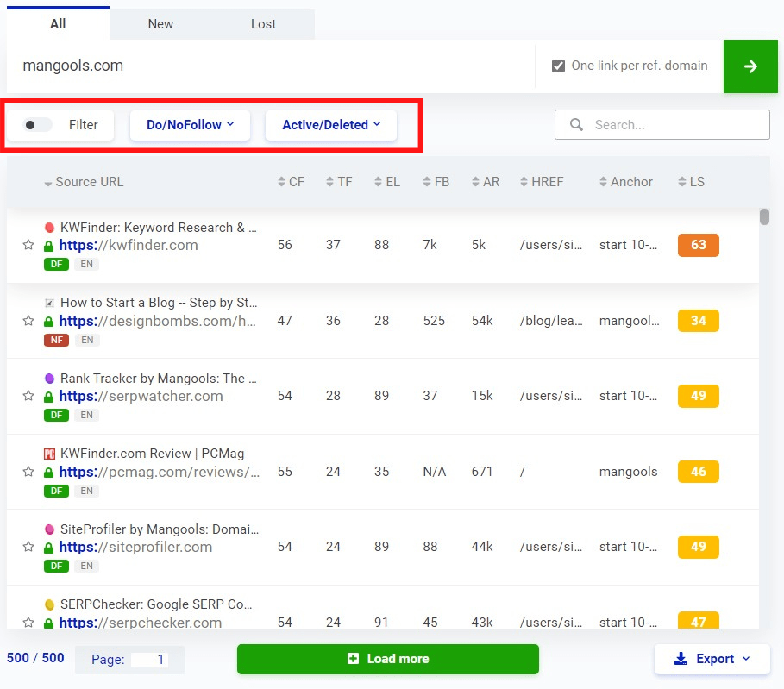This screenshot has height=689, width=784.
Task: Click the DF badge under kwfinder.com
Action: [57, 264]
